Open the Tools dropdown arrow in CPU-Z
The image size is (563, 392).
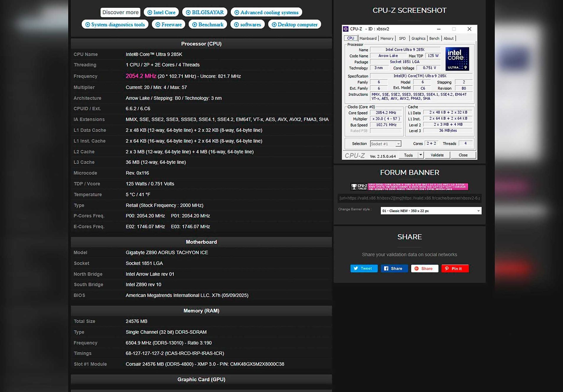pyautogui.click(x=420, y=155)
